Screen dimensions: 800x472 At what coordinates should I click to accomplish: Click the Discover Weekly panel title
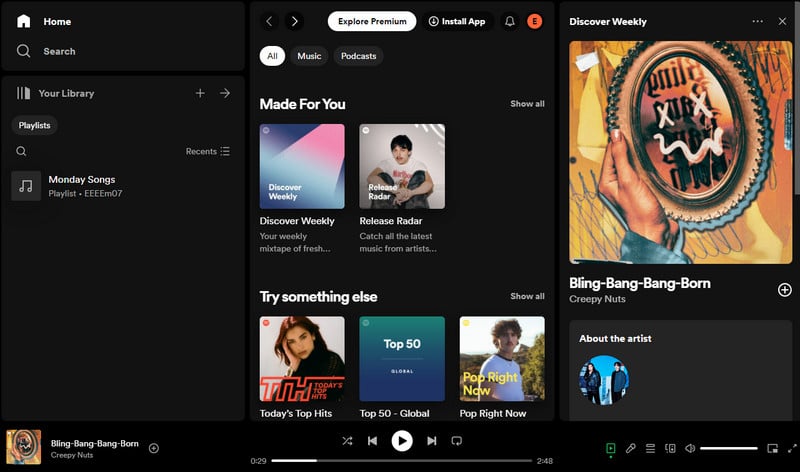coord(608,21)
